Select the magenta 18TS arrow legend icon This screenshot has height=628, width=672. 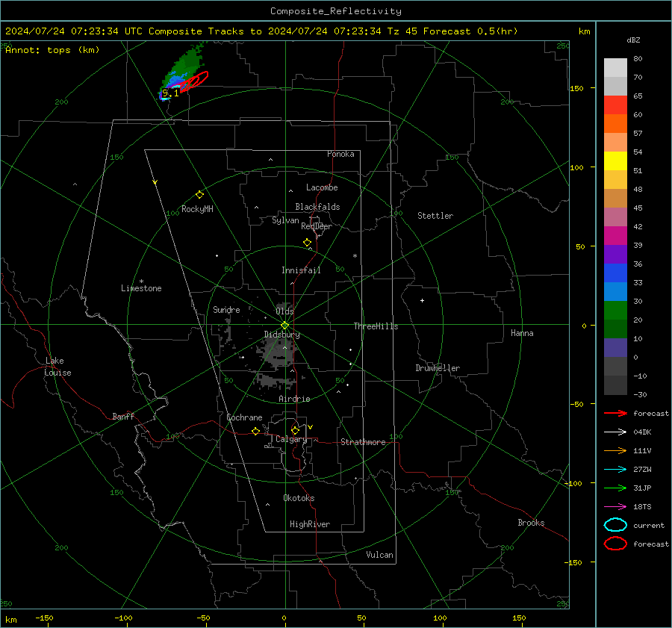615,506
